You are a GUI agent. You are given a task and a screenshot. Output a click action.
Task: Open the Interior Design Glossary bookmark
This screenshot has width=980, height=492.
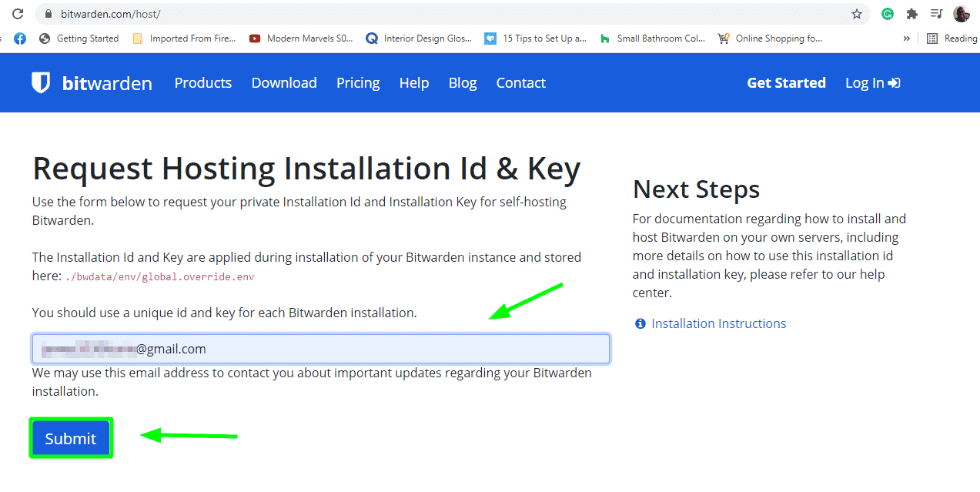pos(419,38)
